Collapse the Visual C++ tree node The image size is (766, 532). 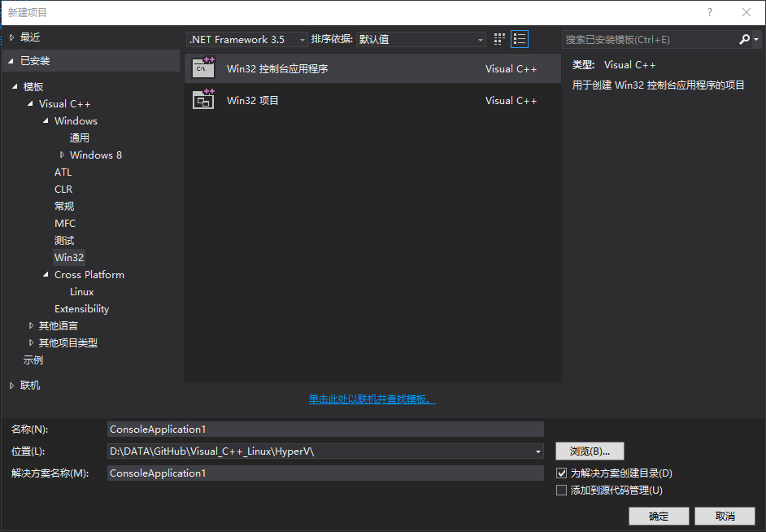coord(30,103)
